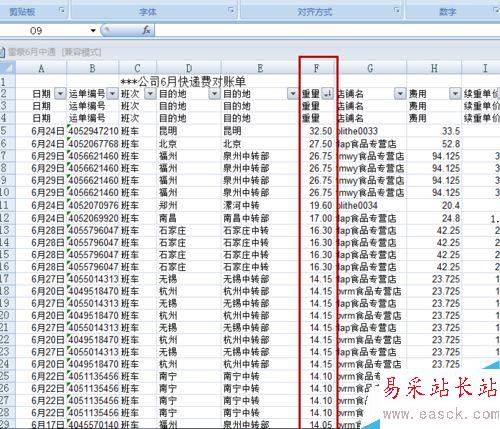Click shop name cell blithe0033

[x=370, y=131]
